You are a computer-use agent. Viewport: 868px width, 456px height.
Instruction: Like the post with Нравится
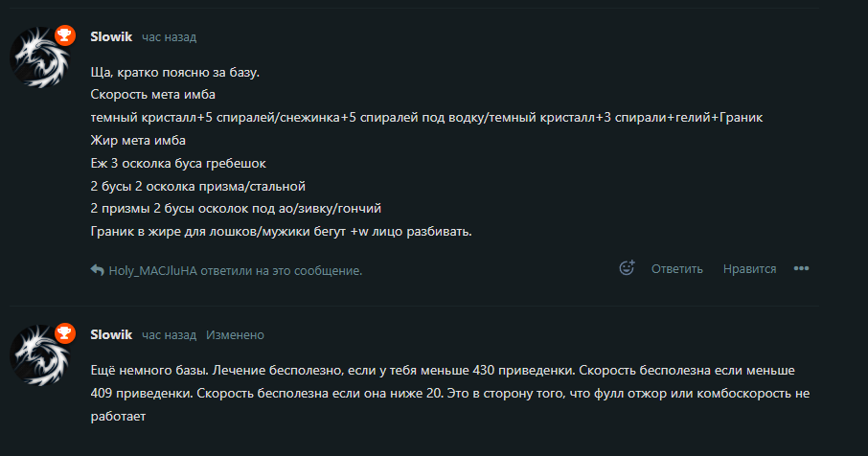[x=749, y=269]
